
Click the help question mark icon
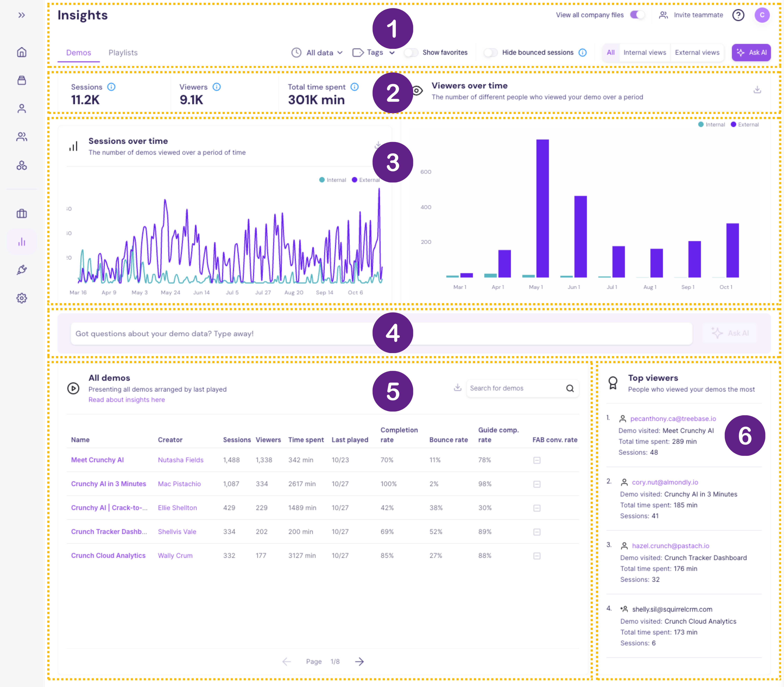click(x=738, y=15)
